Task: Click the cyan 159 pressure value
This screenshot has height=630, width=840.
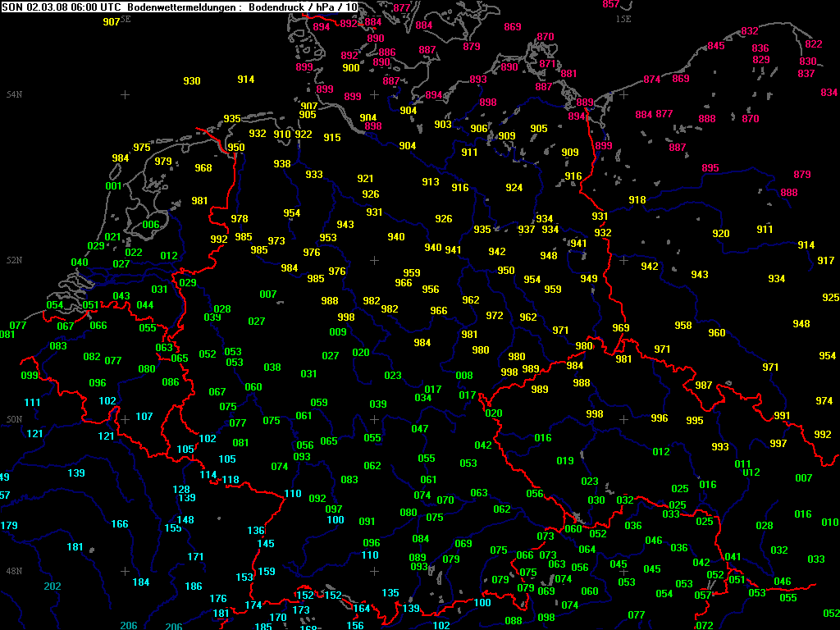Action: 267,572
